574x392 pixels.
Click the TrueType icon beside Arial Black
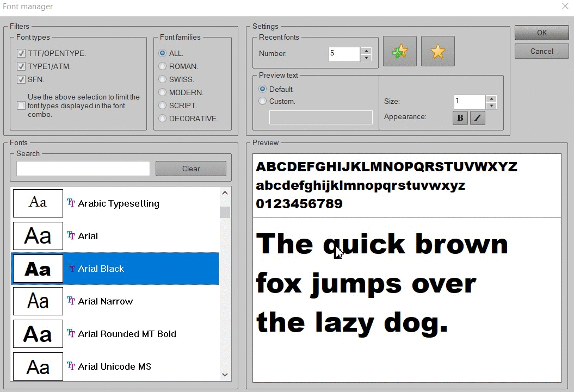pyautogui.click(x=71, y=269)
